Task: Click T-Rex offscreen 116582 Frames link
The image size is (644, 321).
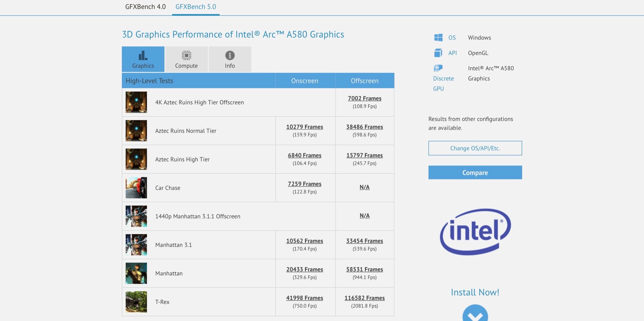Action: click(365, 298)
